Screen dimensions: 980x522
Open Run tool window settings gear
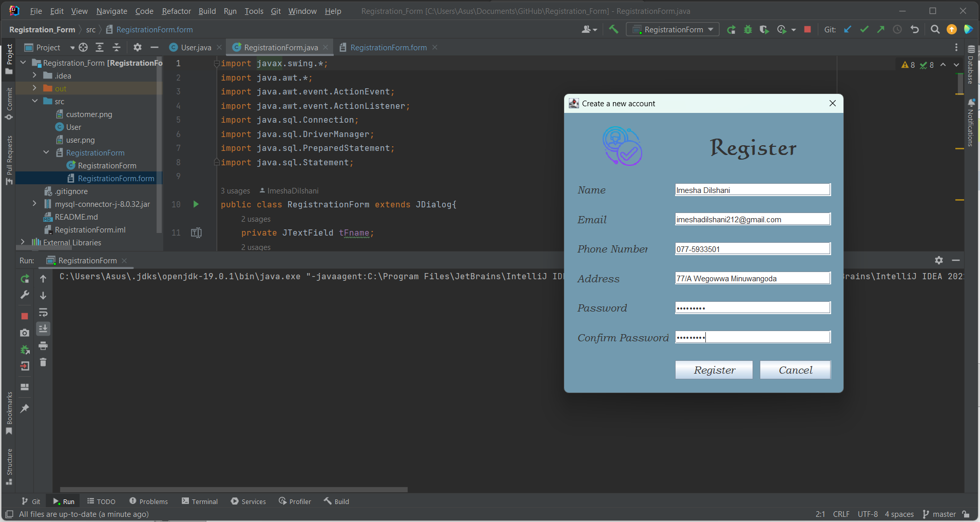click(939, 260)
